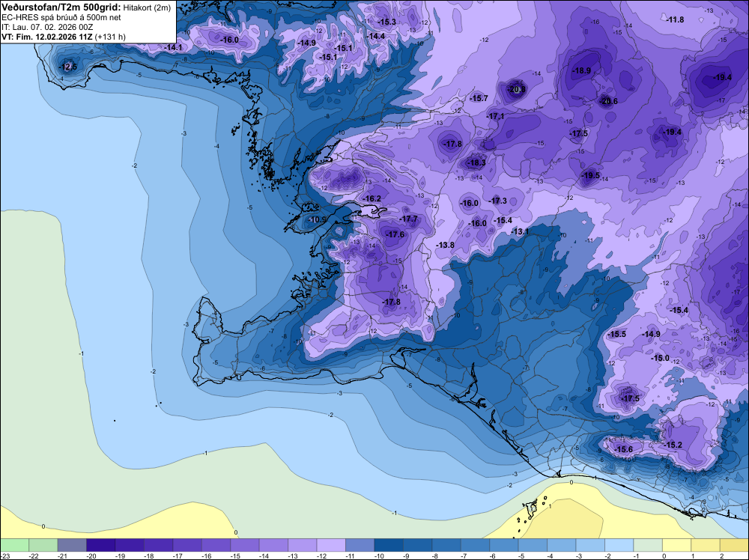This screenshot has height=560, width=749.
Task: Click the -23 tick in the color legend
Action: coord(4,556)
